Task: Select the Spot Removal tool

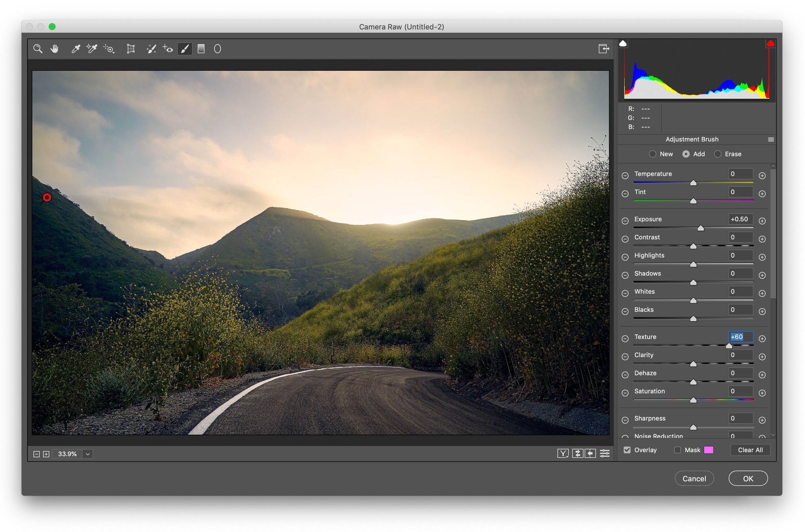Action: 151,49
